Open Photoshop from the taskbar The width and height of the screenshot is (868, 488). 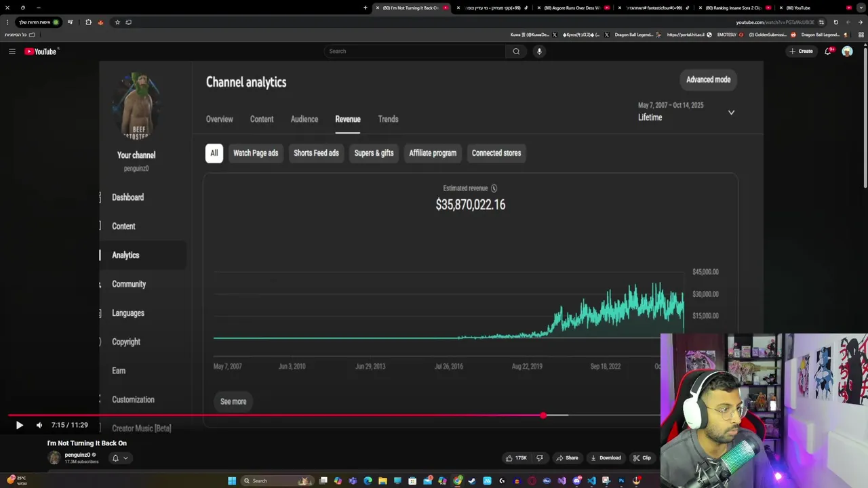pyautogui.click(x=622, y=481)
